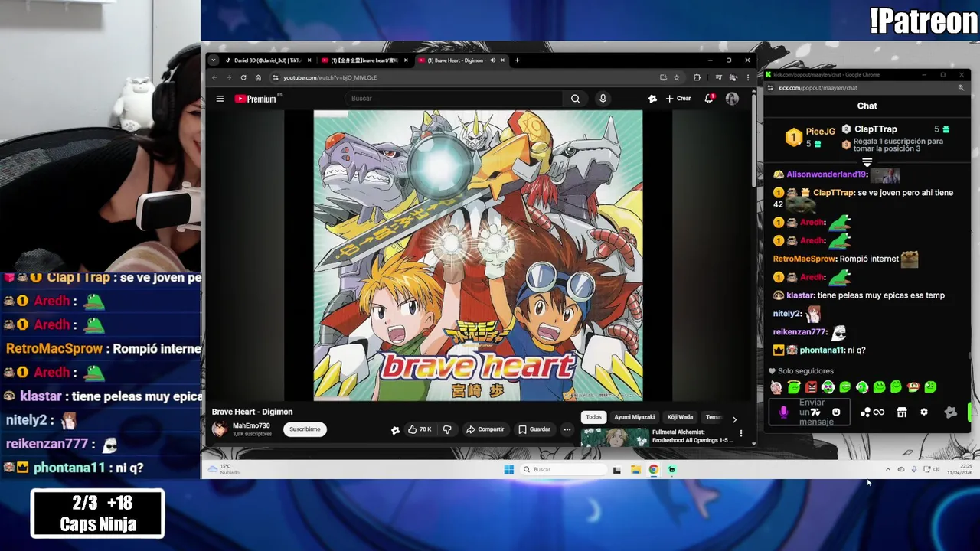
Task: Open the YouTube account avatar menu
Action: click(732, 99)
